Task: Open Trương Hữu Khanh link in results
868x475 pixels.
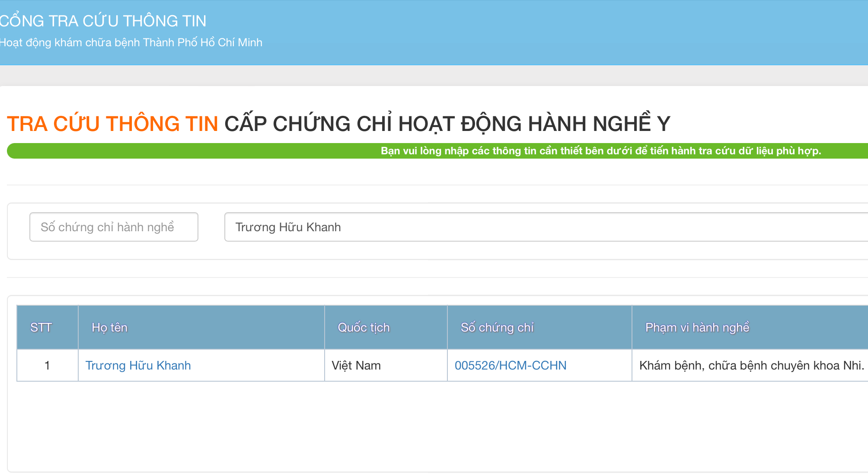Action: 138,366
